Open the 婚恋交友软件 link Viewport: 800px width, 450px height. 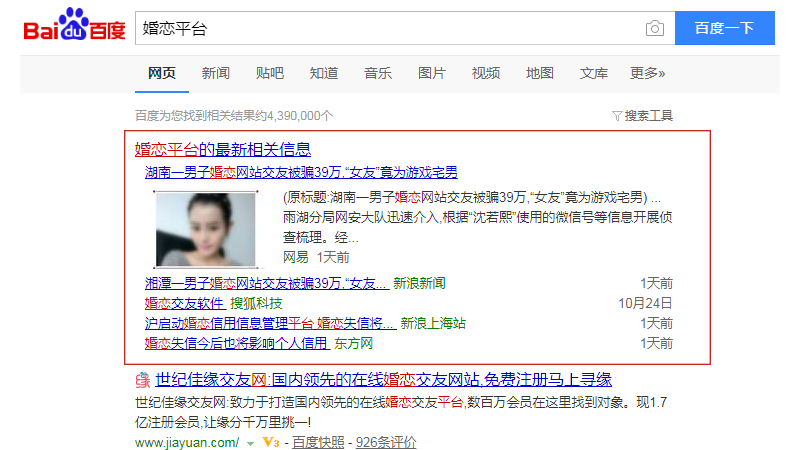(x=185, y=304)
